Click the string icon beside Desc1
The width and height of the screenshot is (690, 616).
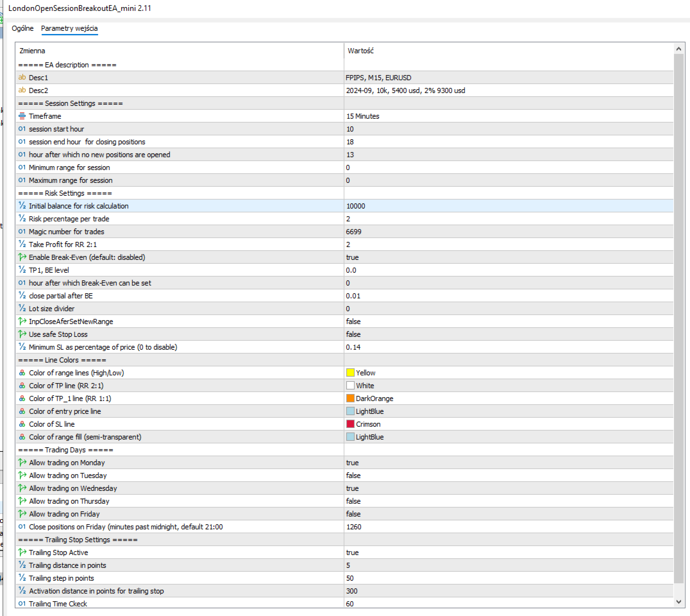point(22,78)
